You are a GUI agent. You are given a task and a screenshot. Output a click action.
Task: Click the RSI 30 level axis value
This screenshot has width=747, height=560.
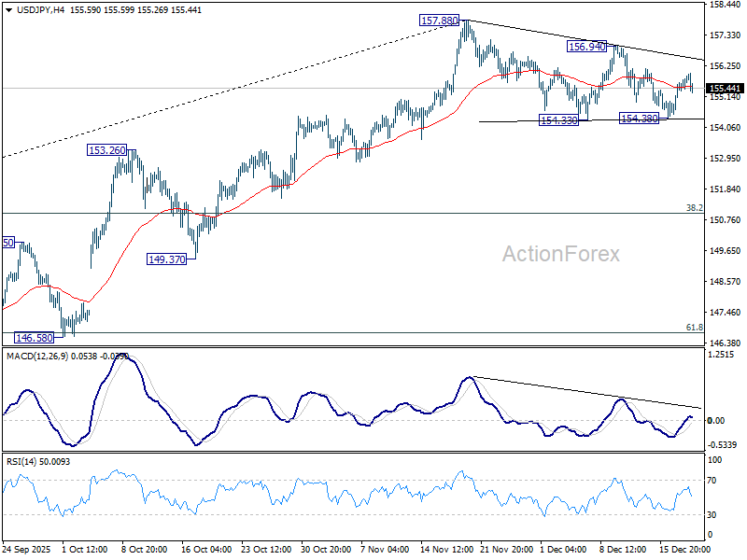[x=712, y=515]
